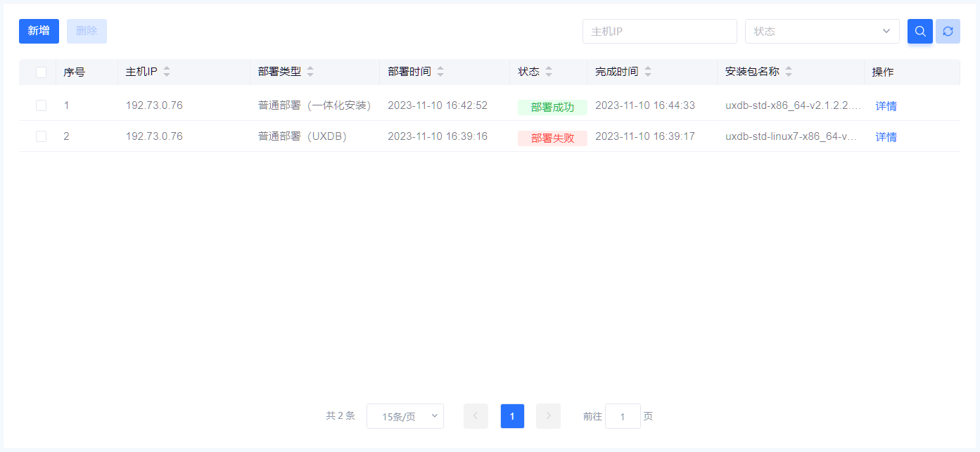Sort by 状态 column arrows
Viewport: 980px width, 452px height.
(549, 72)
